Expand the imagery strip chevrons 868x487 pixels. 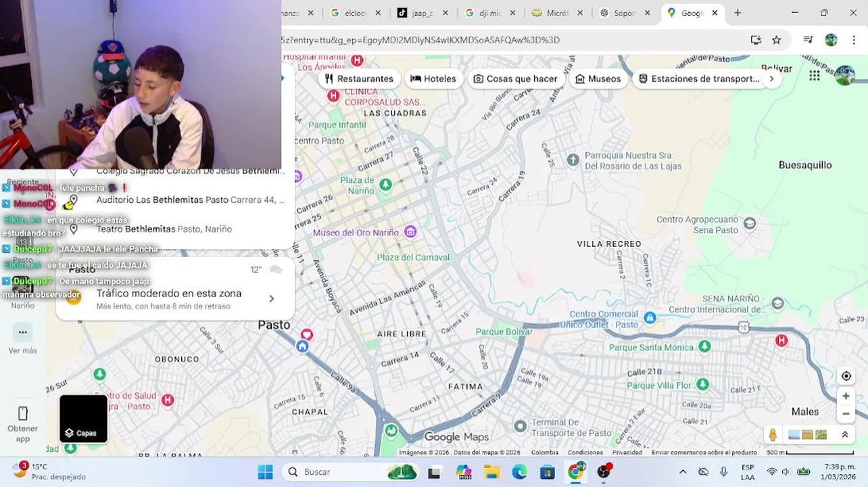tap(844, 435)
